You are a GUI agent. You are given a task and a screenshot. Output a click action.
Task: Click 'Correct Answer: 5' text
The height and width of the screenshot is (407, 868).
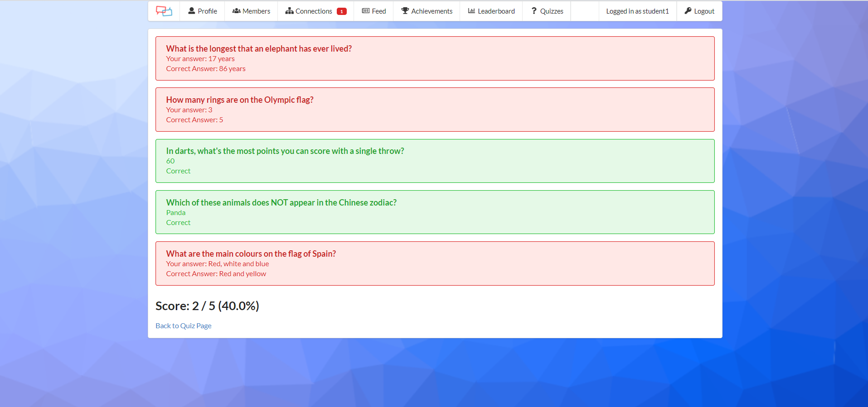pyautogui.click(x=194, y=120)
